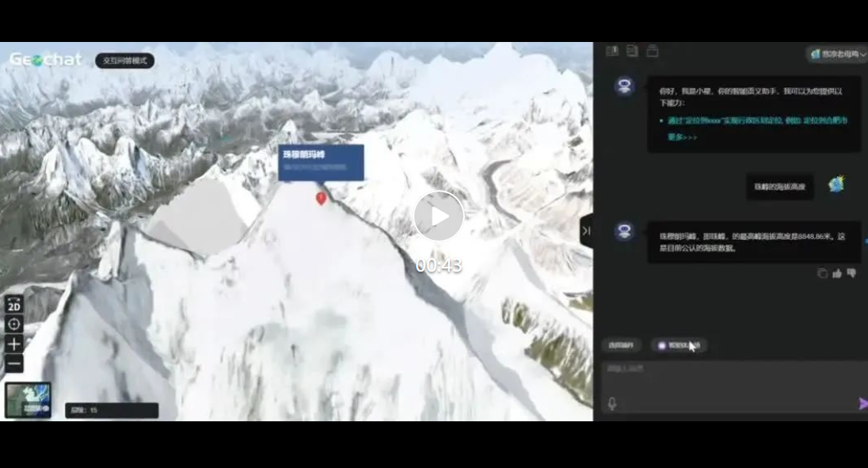The width and height of the screenshot is (868, 468).
Task: Click the red location pin on the peak
Action: [321, 198]
